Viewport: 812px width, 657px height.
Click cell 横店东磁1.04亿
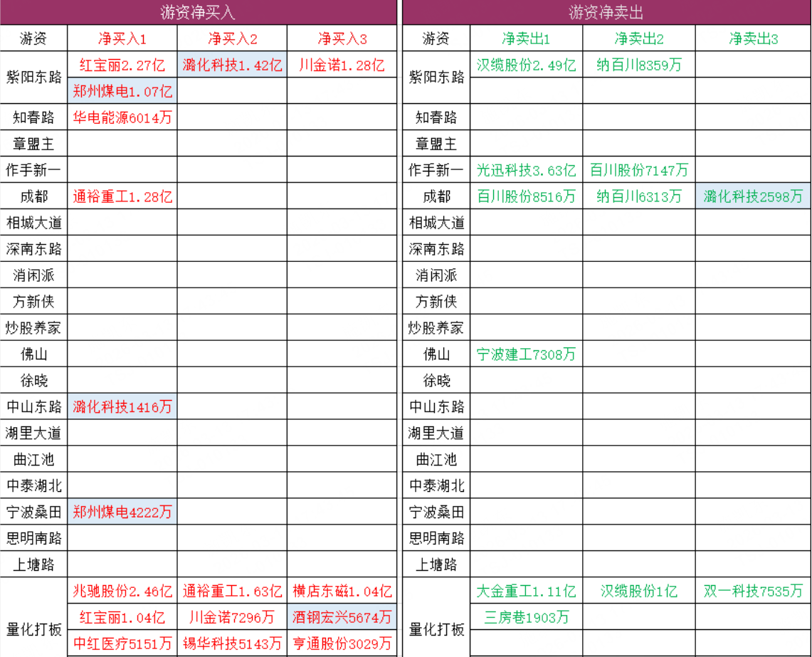[342, 592]
